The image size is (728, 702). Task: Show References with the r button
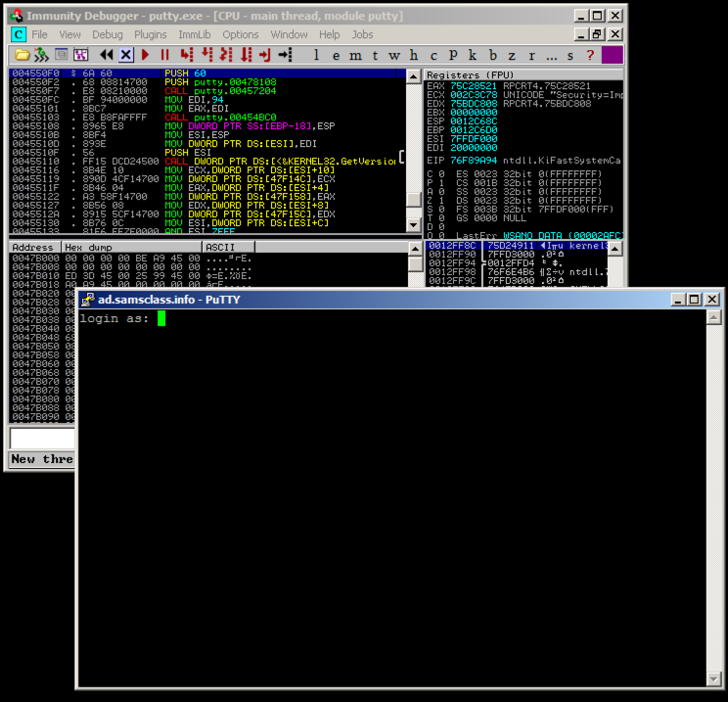531,56
